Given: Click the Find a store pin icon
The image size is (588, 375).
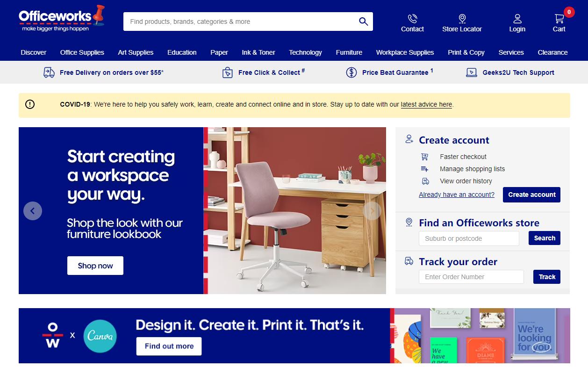Looking at the screenshot, I should (x=409, y=222).
